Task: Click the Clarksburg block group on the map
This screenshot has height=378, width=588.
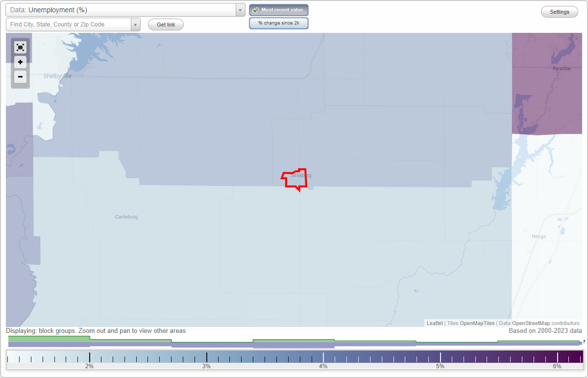Action: pos(126,216)
